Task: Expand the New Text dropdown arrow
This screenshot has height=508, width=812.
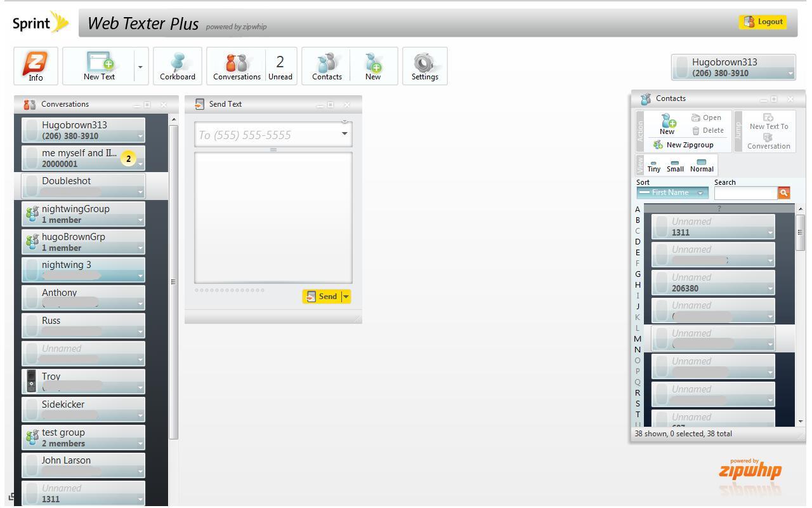Action: [141, 66]
